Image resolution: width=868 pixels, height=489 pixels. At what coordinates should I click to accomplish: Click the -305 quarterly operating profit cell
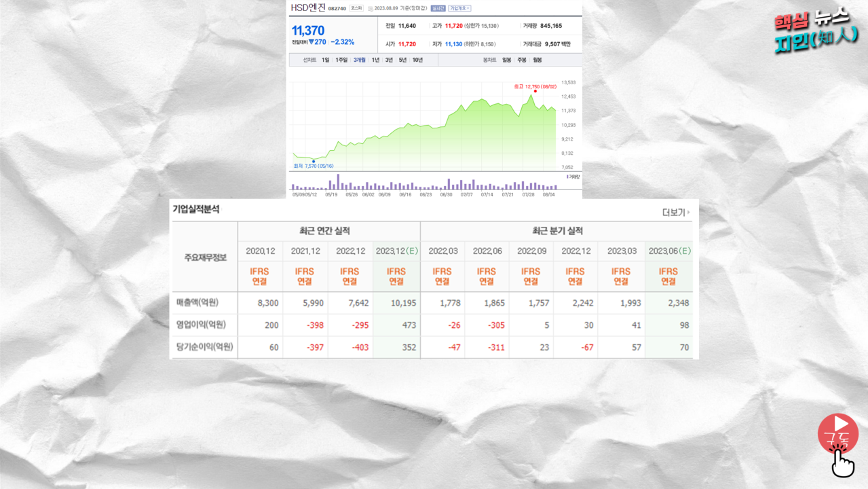(x=495, y=325)
